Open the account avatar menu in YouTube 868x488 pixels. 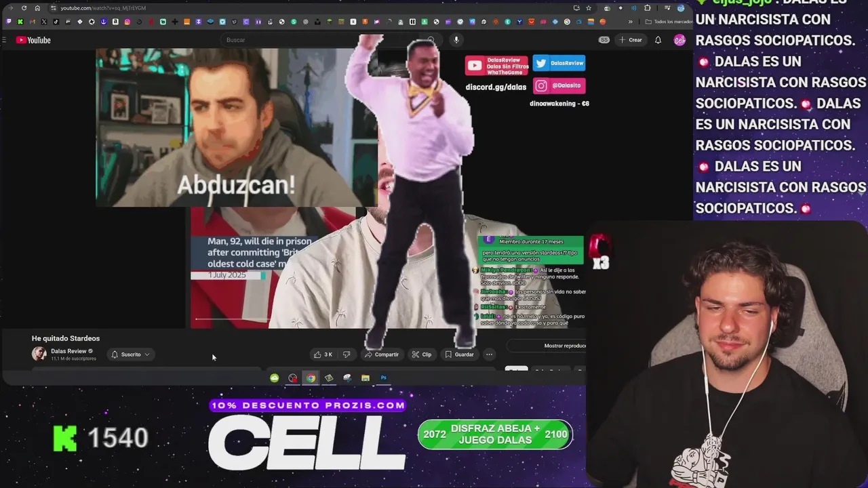pos(679,40)
